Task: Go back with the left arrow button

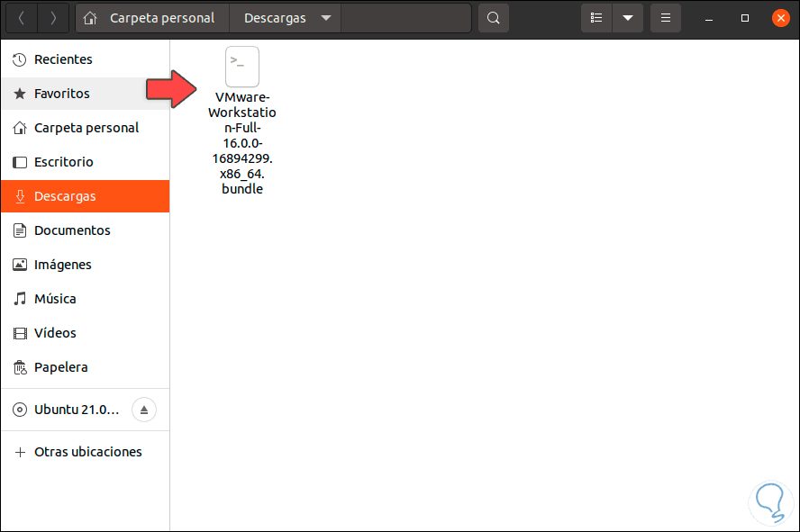Action: click(22, 18)
